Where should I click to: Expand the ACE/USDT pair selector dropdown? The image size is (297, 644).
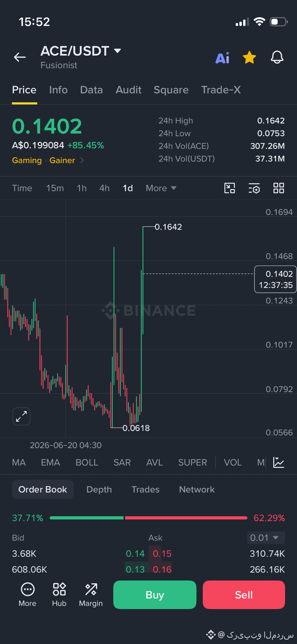(117, 51)
